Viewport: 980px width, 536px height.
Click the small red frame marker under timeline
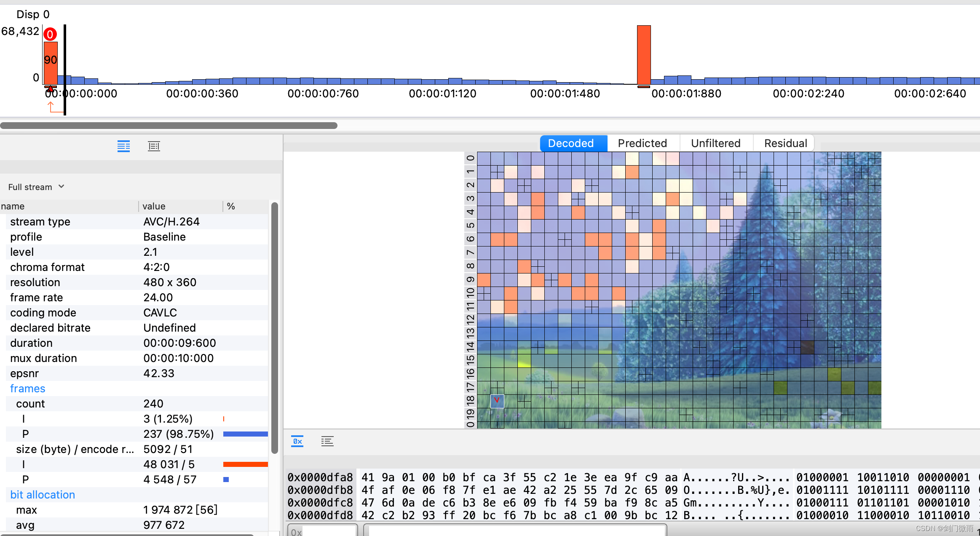tap(51, 88)
